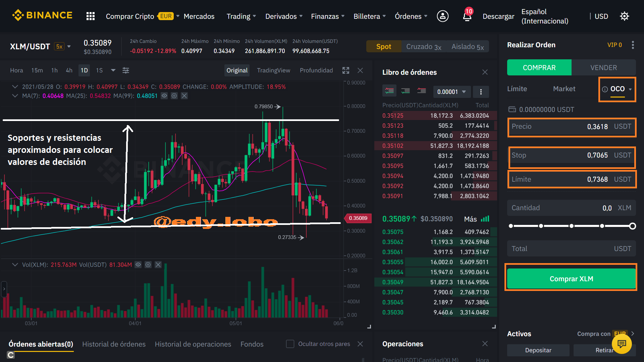This screenshot has height=362, width=644.
Task: Toggle volume indicator visibility
Action: [x=138, y=265]
